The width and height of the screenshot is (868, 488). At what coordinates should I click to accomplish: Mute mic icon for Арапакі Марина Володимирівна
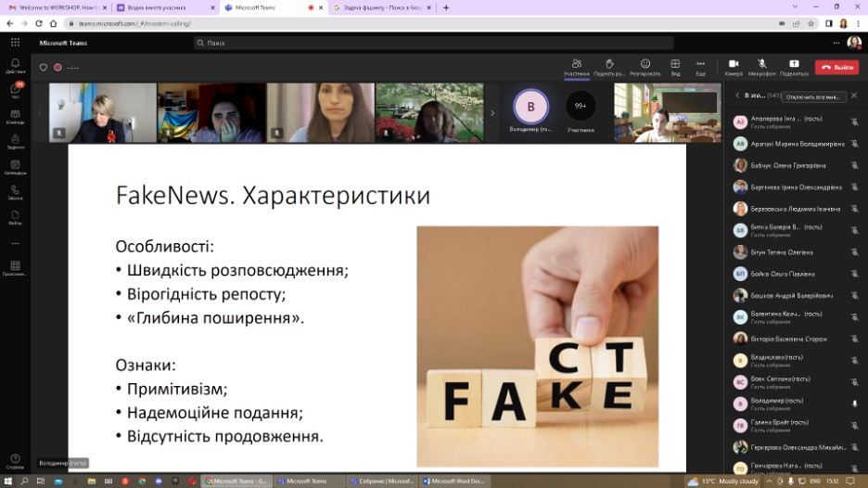[855, 144]
